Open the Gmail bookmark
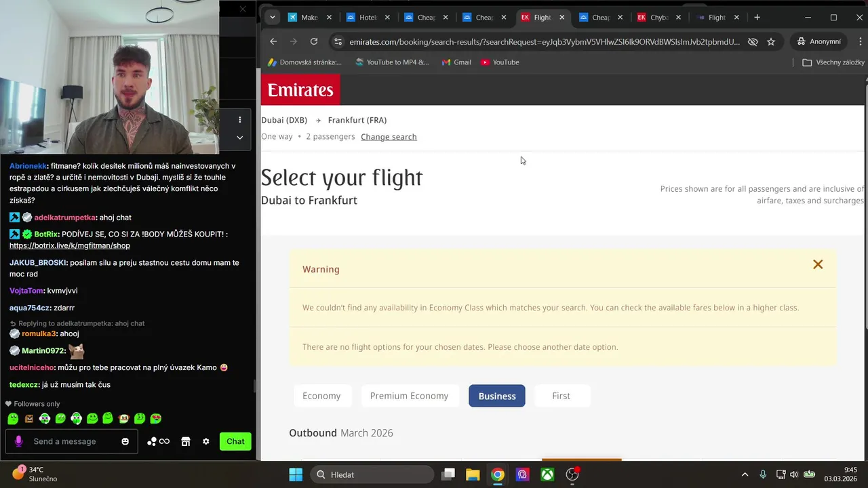Viewport: 868px width, 488px height. [x=456, y=62]
